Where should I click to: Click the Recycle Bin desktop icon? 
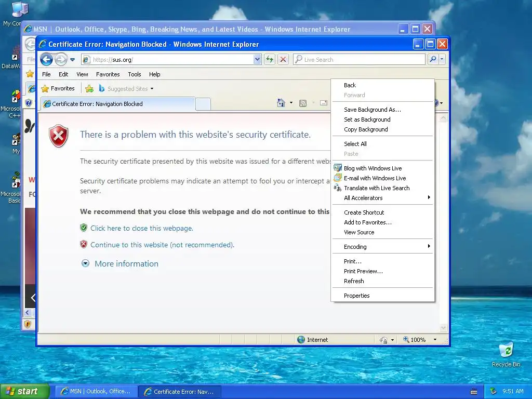(x=506, y=354)
